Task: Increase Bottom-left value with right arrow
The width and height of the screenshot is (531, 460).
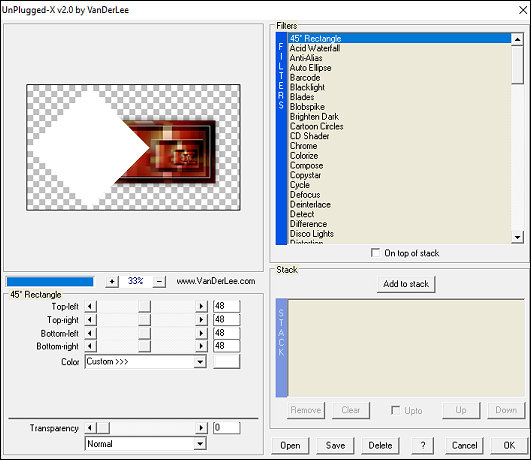Action: 201,333
